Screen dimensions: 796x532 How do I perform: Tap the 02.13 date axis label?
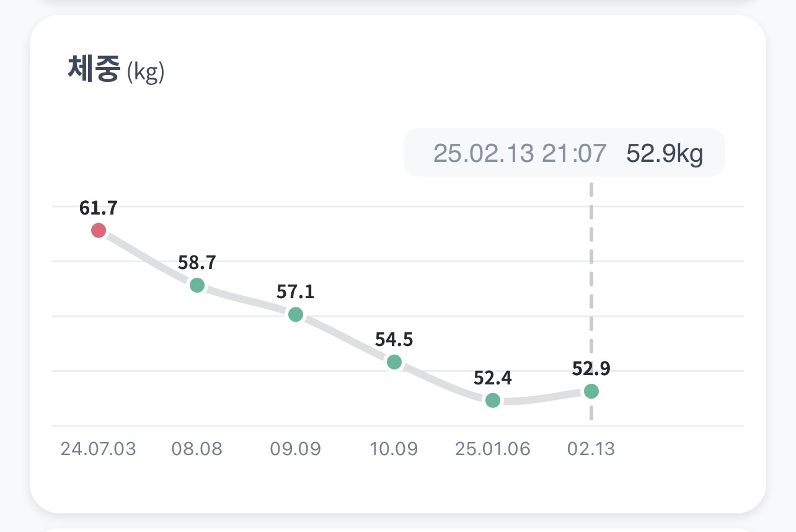point(591,449)
